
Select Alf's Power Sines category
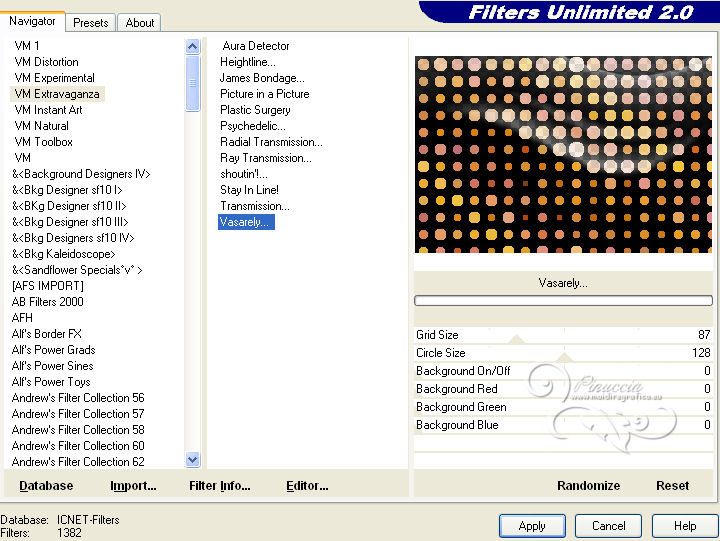[x=52, y=366]
